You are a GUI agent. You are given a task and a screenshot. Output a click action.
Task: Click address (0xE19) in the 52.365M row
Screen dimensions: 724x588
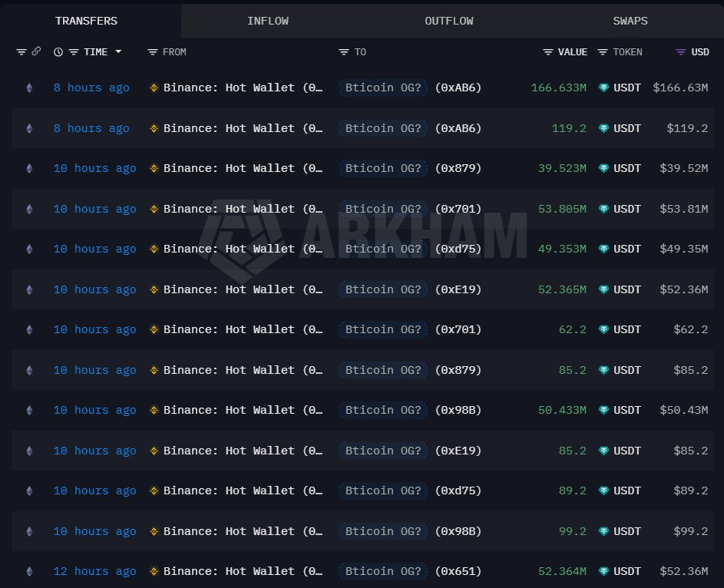(x=458, y=289)
